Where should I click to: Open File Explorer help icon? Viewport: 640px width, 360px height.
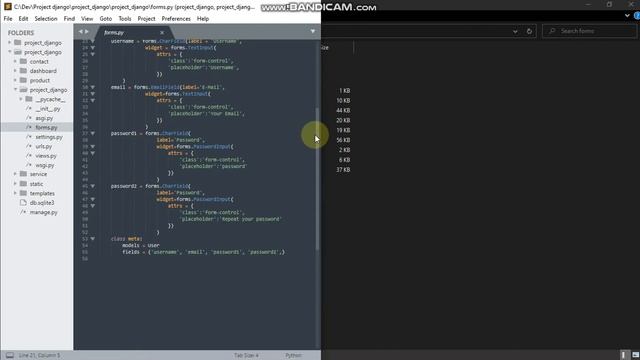(637, 16)
